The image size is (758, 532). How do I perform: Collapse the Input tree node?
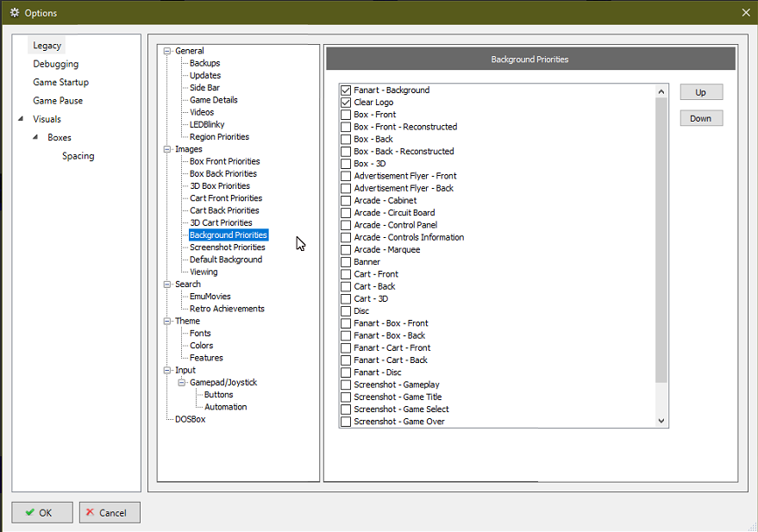167,370
